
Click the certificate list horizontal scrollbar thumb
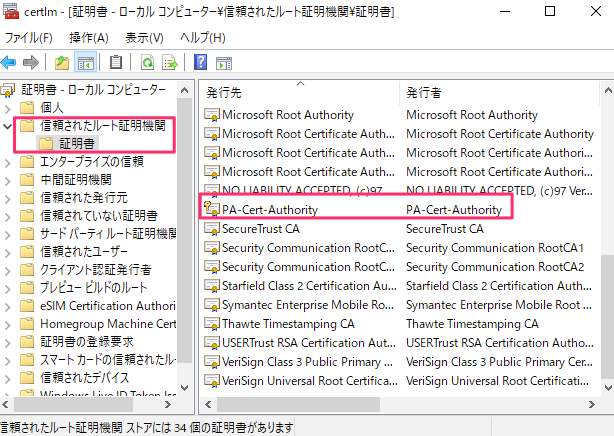point(298,404)
